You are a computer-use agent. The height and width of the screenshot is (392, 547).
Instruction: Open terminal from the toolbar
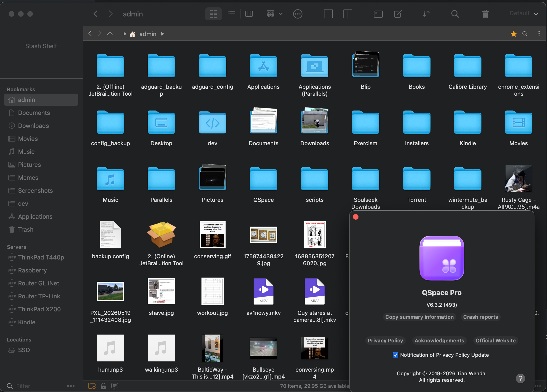point(378,14)
